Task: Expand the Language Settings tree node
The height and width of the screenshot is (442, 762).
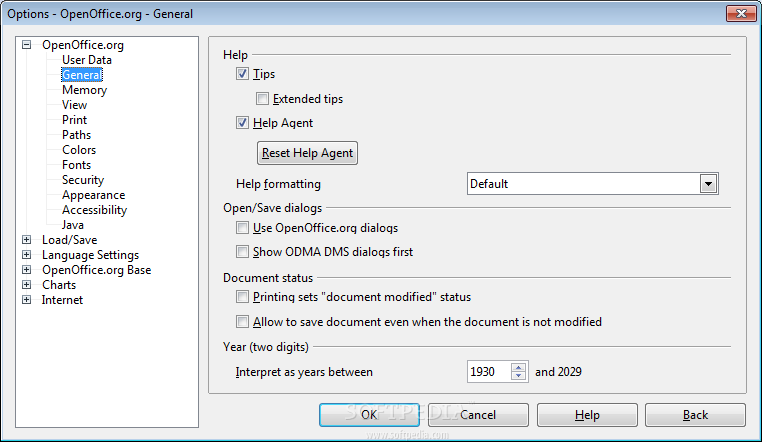Action: (27, 255)
